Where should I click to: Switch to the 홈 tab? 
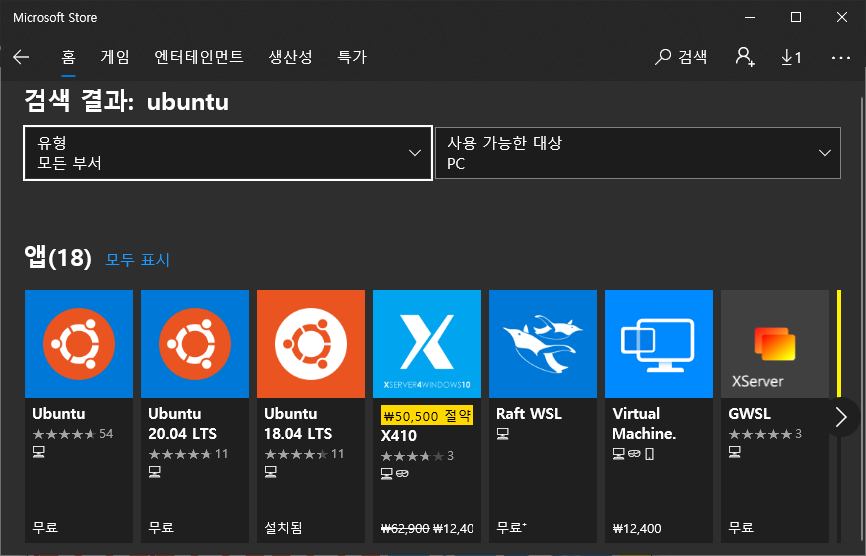(68, 57)
